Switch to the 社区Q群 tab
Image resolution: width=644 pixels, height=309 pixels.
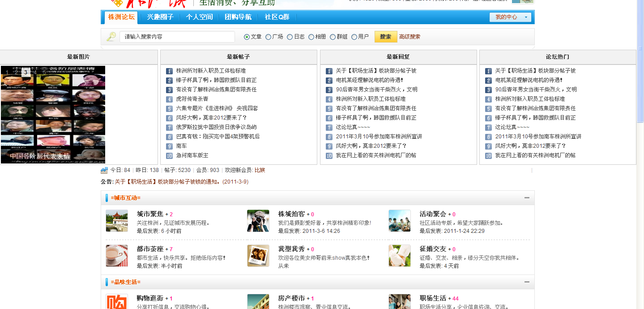tap(277, 17)
